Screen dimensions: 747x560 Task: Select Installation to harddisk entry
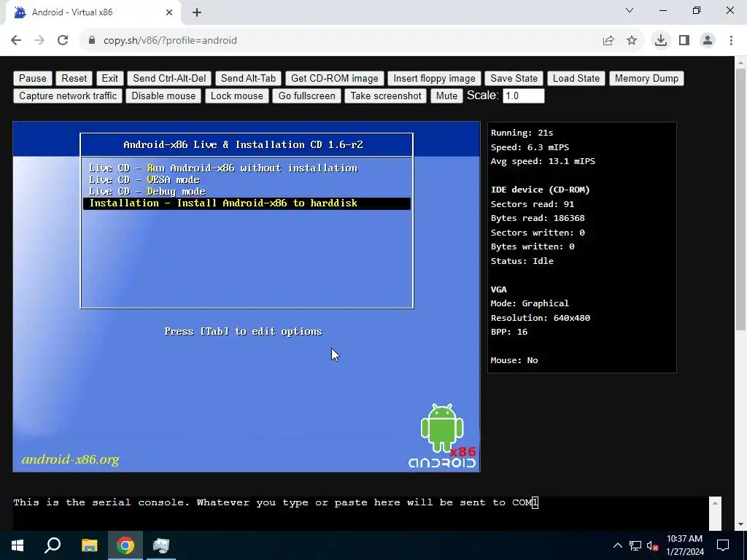[247, 203]
